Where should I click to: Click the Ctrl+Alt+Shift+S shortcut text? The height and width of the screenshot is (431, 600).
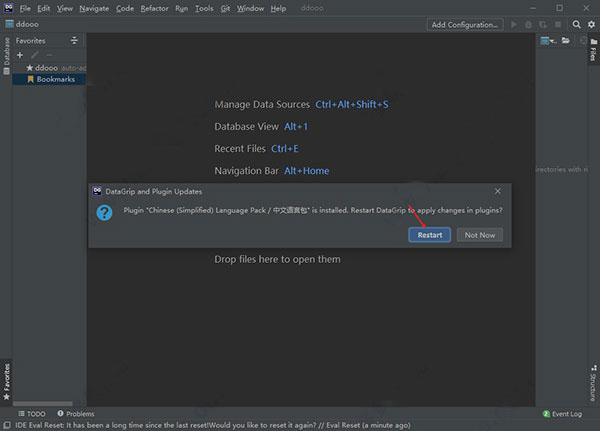pyautogui.click(x=352, y=104)
